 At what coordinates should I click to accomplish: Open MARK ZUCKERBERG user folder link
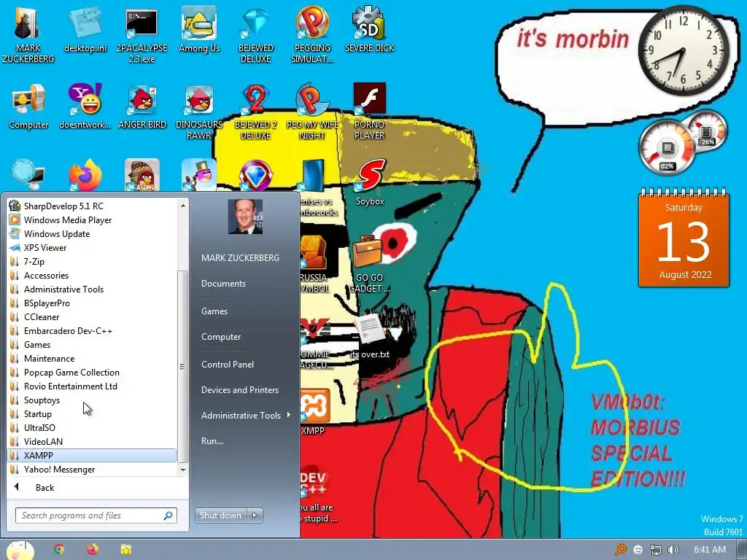coord(240,257)
